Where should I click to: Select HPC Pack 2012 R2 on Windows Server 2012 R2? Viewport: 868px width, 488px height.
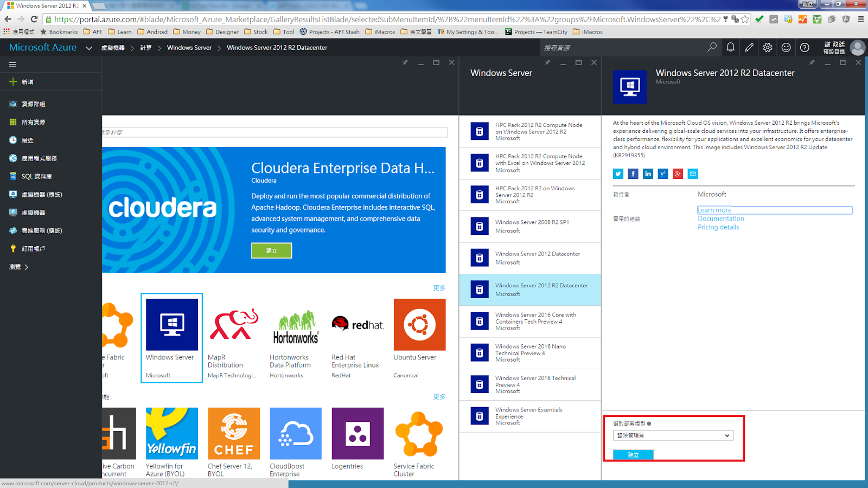point(530,195)
